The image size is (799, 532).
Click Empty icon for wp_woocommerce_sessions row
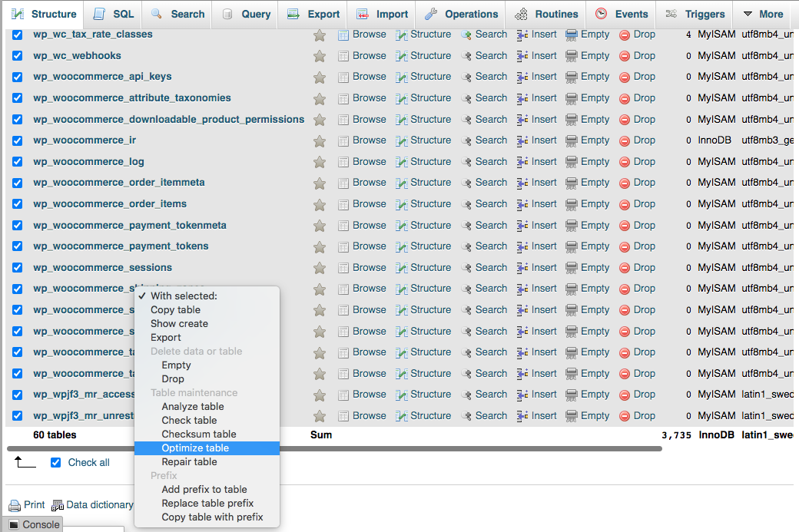click(572, 268)
